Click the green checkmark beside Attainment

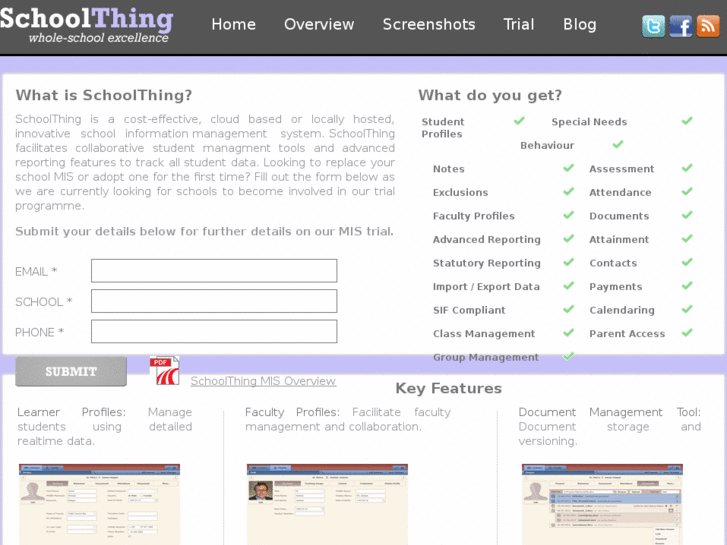687,239
